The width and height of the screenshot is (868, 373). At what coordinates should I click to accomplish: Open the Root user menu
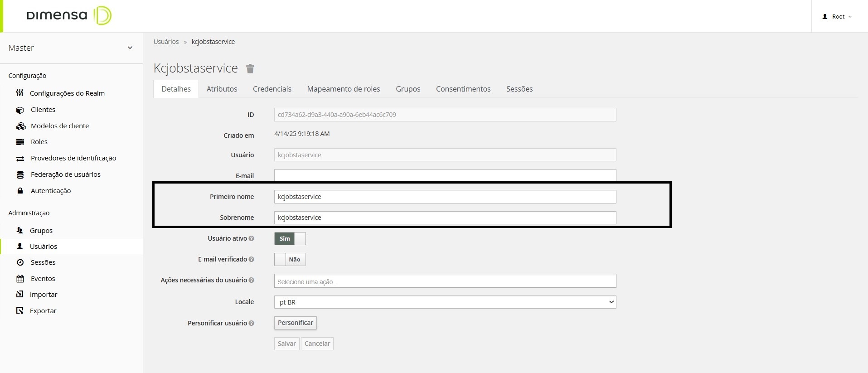click(837, 17)
